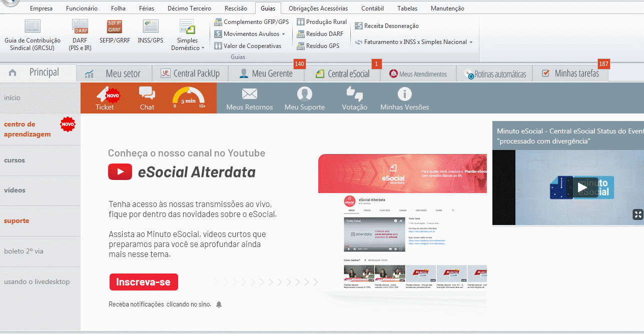
Task: Switch to the Meu setor tab
Action: click(x=113, y=73)
